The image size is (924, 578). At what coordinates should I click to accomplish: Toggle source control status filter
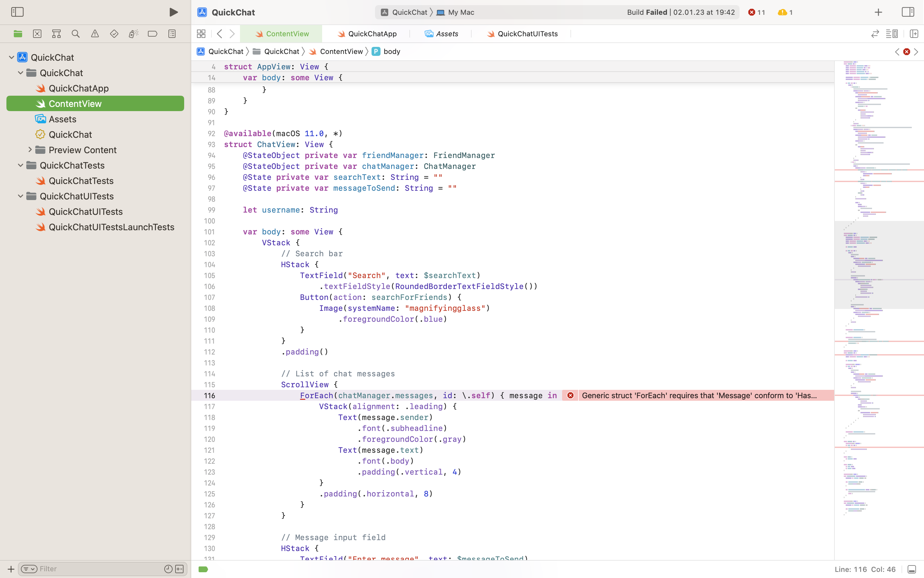[x=179, y=569]
